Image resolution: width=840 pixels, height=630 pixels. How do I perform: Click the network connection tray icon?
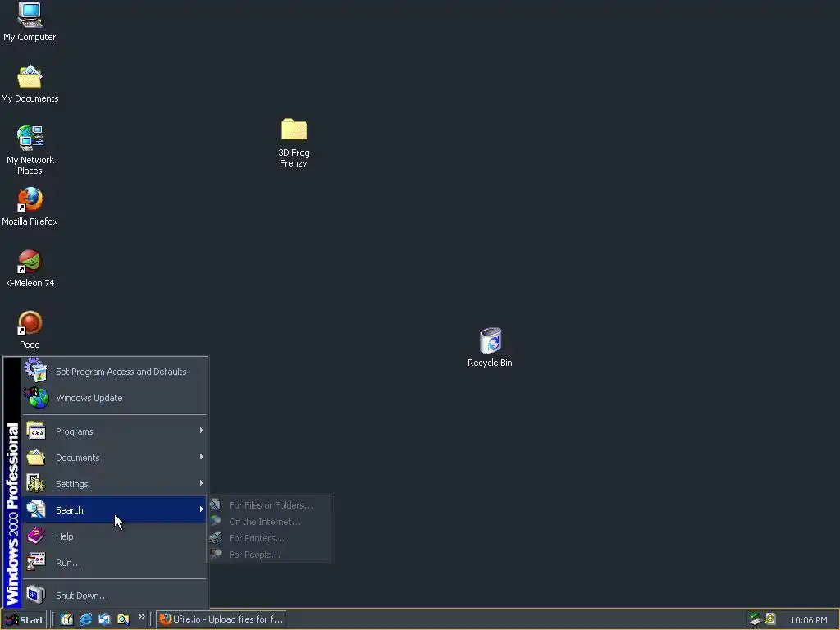point(756,619)
